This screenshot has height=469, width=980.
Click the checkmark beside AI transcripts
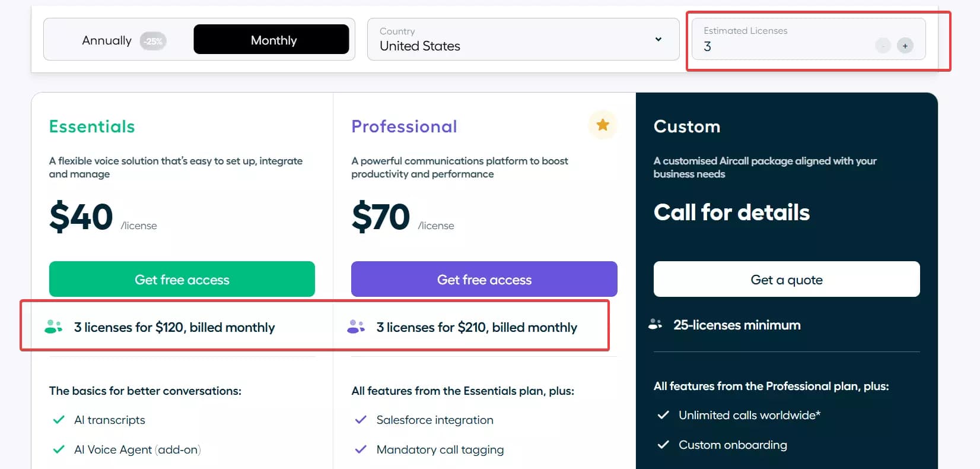tap(58, 419)
